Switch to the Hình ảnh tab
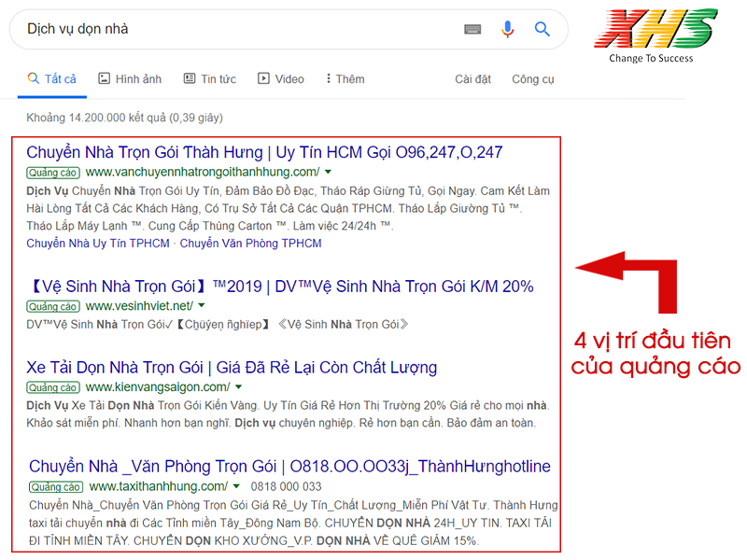Image resolution: width=747 pixels, height=560 pixels. (138, 79)
